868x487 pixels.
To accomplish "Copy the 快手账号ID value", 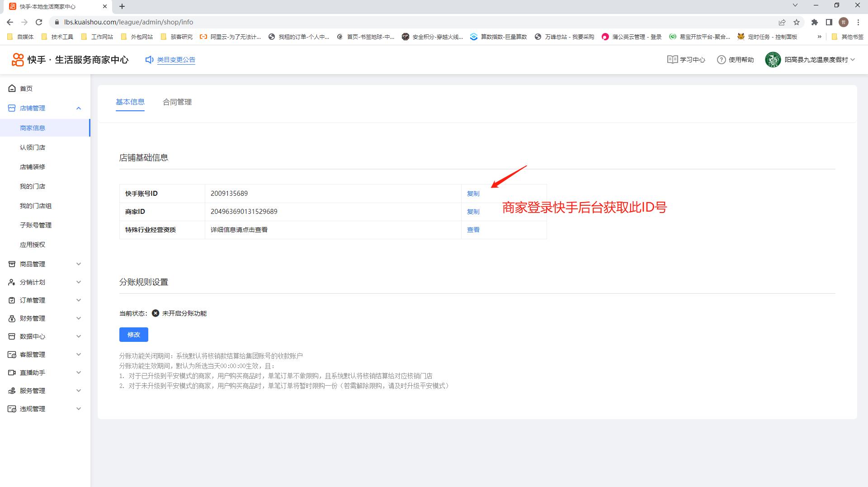I will click(473, 194).
